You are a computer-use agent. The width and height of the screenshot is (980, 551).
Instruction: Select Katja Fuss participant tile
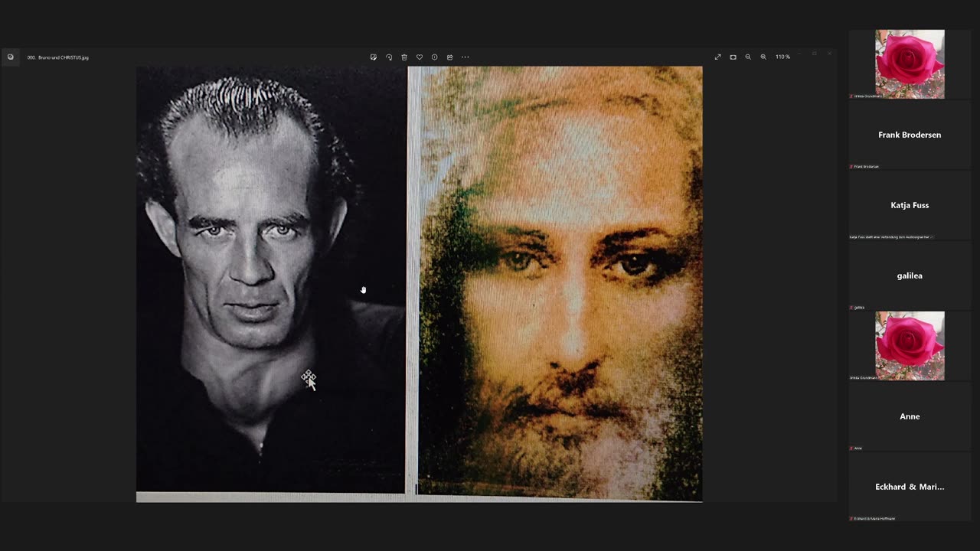pyautogui.click(x=910, y=205)
